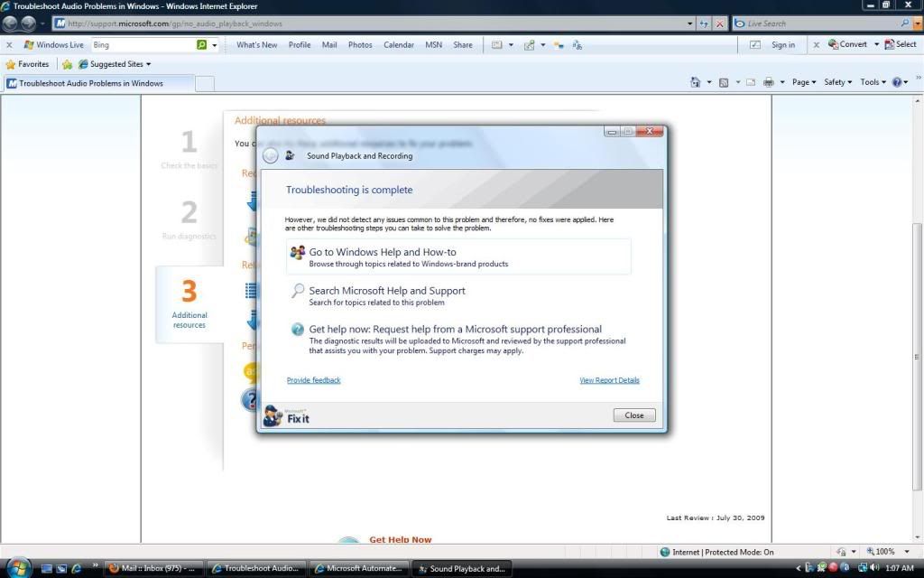Image resolution: width=924 pixels, height=578 pixels.
Task: Choose Go to Windows Help and How-to
Action: [x=458, y=257]
